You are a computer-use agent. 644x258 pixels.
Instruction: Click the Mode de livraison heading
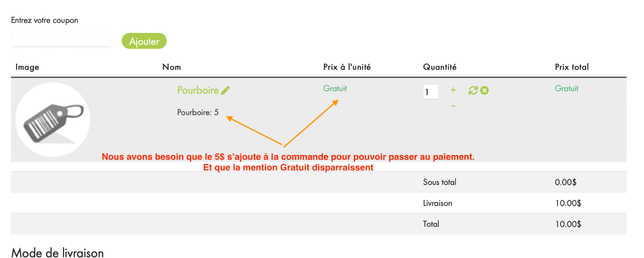coord(58,253)
